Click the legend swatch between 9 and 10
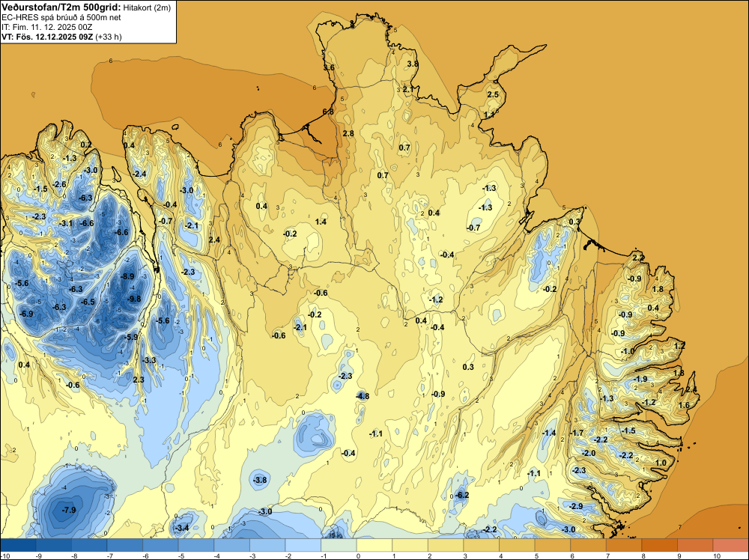The image size is (749, 560). click(695, 545)
